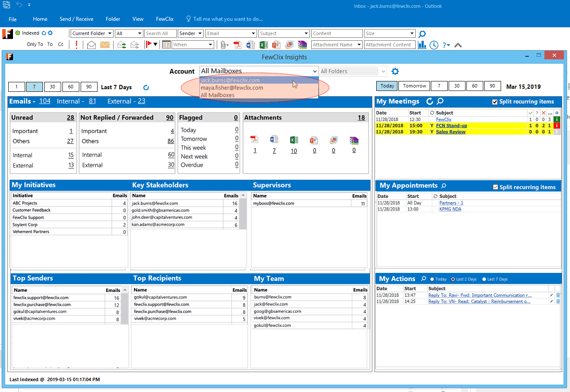Viewport: 570px width, 392px height.
Task: Toggle the Cc filter
Action: (61, 44)
